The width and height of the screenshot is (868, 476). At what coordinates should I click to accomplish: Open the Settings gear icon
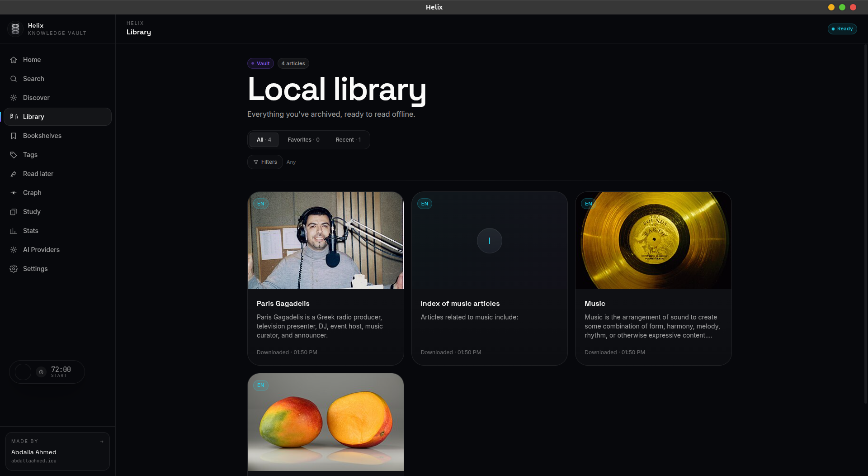click(14, 269)
